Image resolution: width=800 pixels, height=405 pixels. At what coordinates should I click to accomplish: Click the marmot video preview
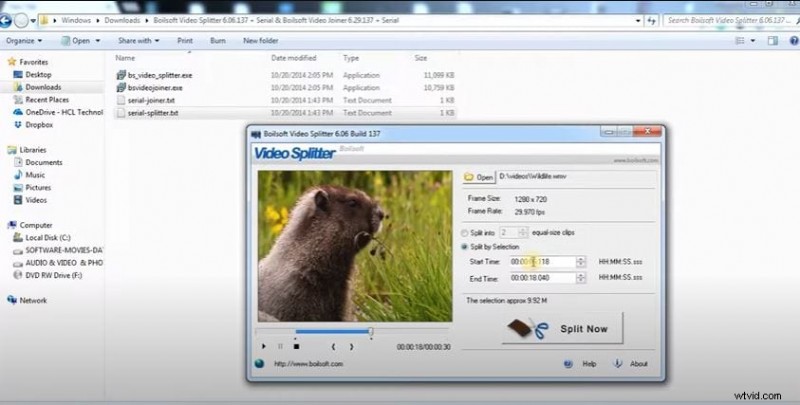point(355,246)
